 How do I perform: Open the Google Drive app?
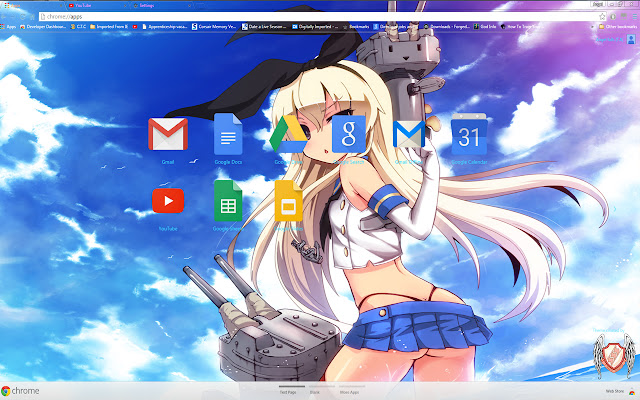[288, 134]
